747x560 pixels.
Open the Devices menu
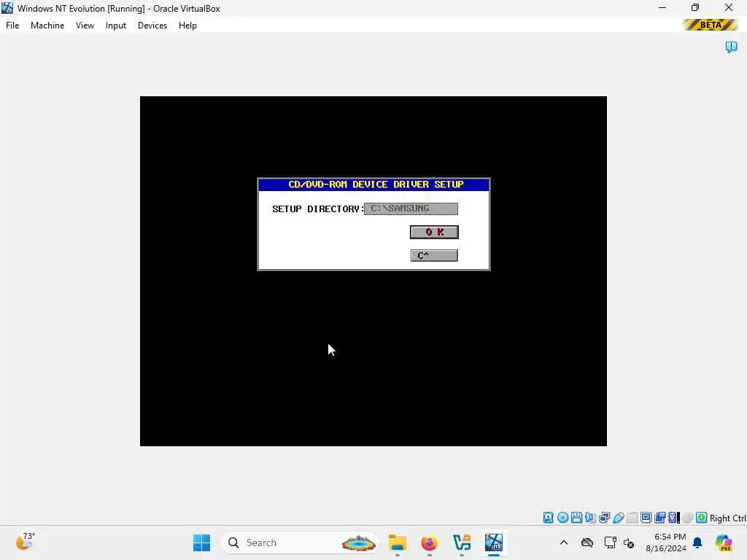pyautogui.click(x=152, y=26)
